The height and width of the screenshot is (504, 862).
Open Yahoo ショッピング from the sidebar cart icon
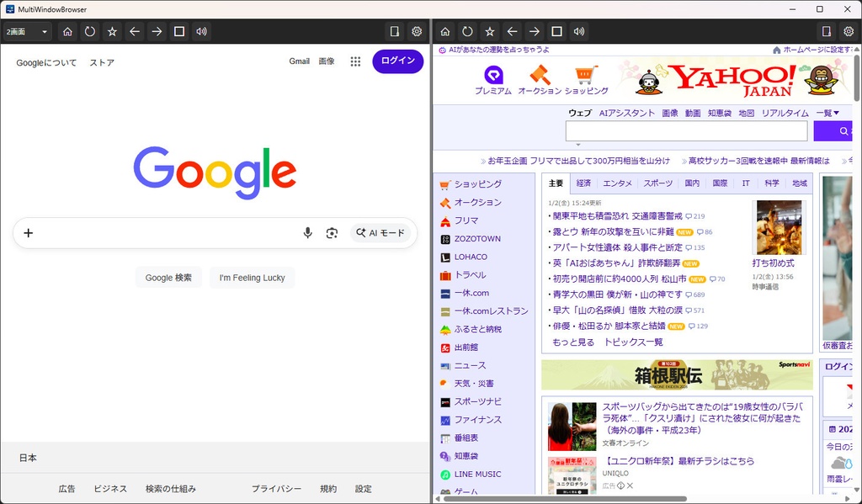tap(444, 183)
